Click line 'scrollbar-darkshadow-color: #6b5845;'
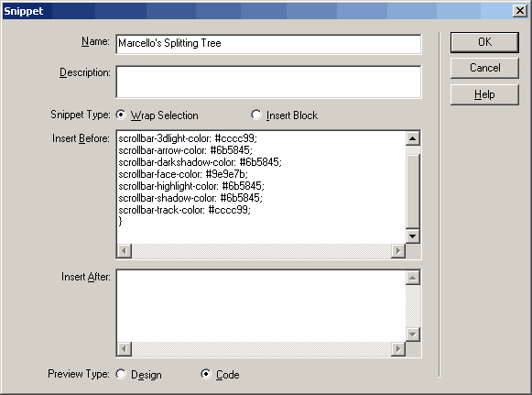The width and height of the screenshot is (532, 395). tap(201, 162)
